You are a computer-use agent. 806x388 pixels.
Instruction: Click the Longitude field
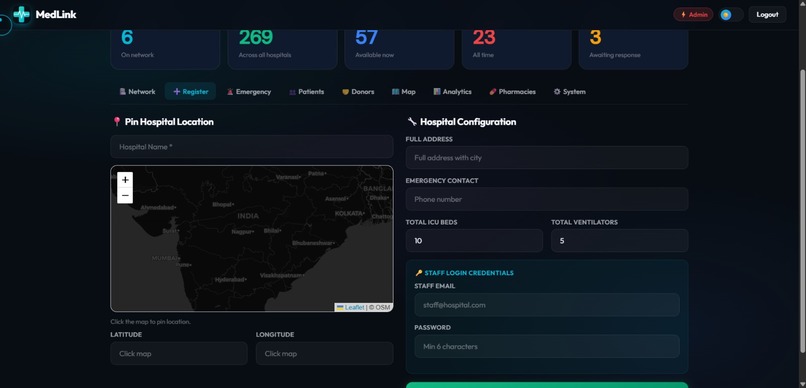click(324, 354)
